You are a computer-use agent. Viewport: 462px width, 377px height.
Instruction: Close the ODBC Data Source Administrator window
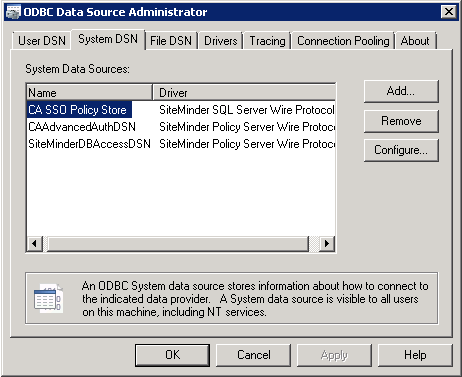point(449,12)
